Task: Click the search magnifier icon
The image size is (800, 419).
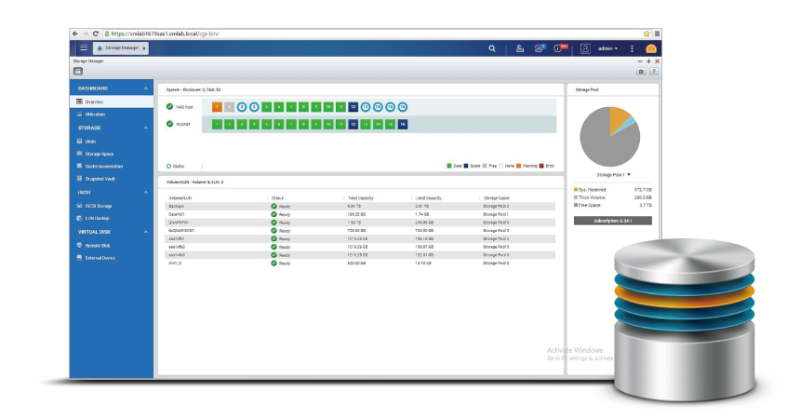Action: click(x=491, y=48)
